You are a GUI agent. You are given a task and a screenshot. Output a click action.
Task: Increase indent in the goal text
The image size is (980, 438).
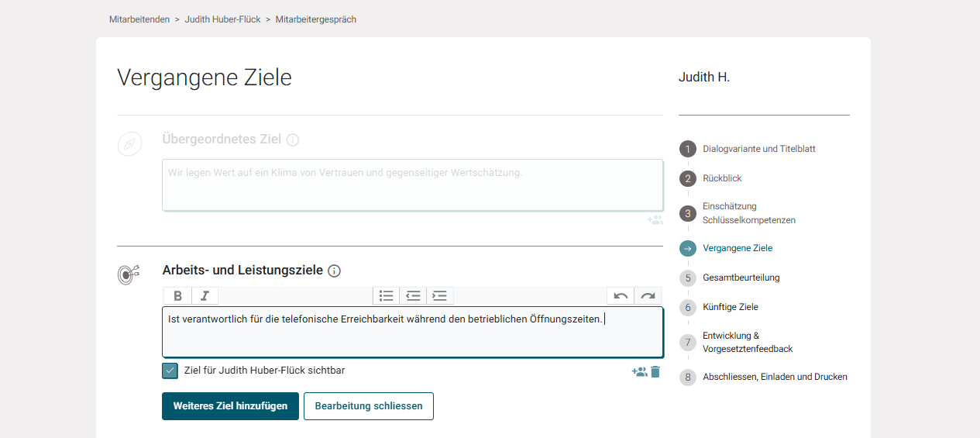pyautogui.click(x=439, y=295)
